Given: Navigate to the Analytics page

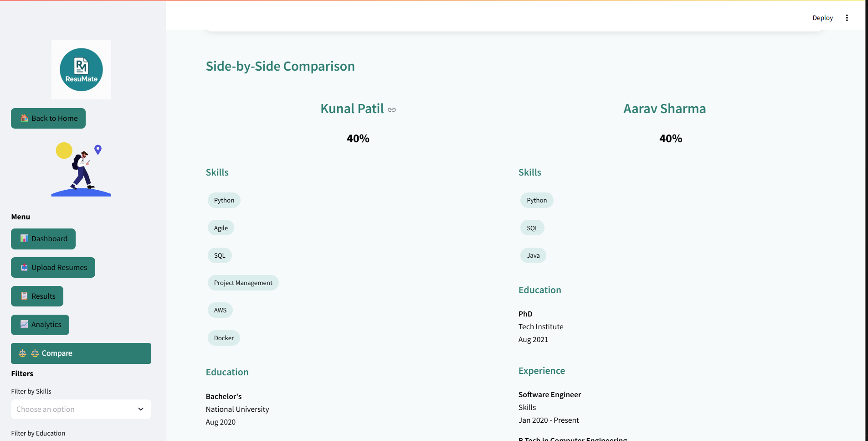Looking at the screenshot, I should pyautogui.click(x=40, y=324).
